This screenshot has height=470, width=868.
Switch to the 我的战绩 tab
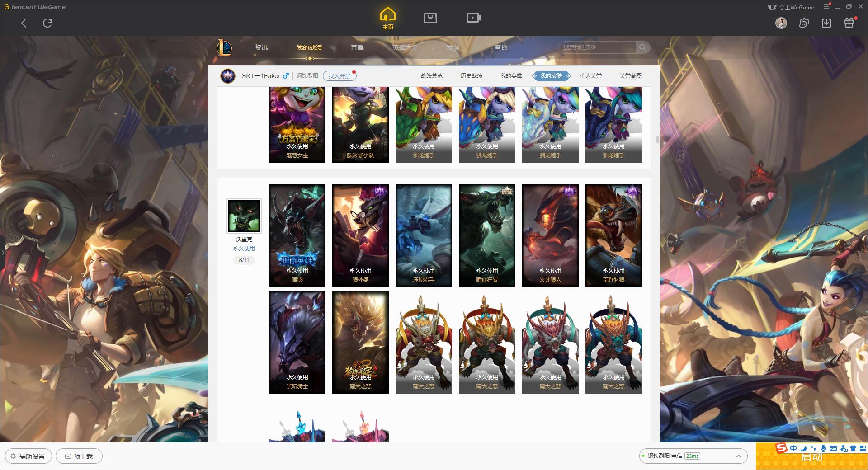point(309,47)
